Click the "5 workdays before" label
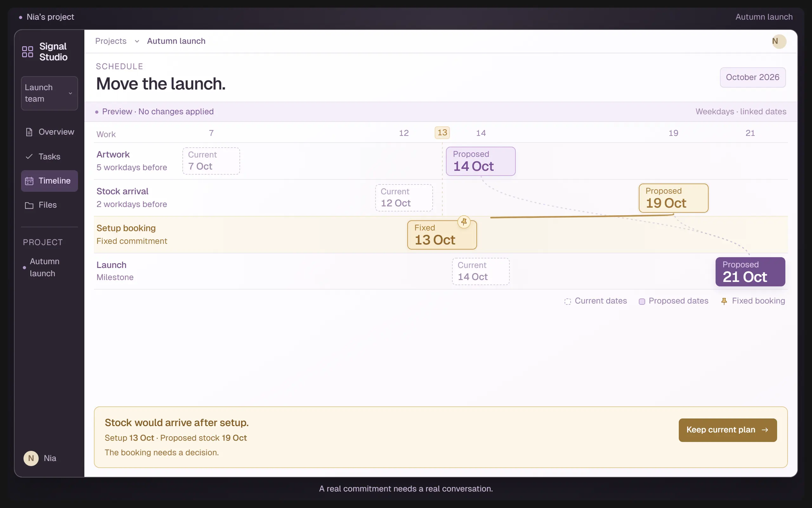The height and width of the screenshot is (508, 812). click(x=132, y=167)
